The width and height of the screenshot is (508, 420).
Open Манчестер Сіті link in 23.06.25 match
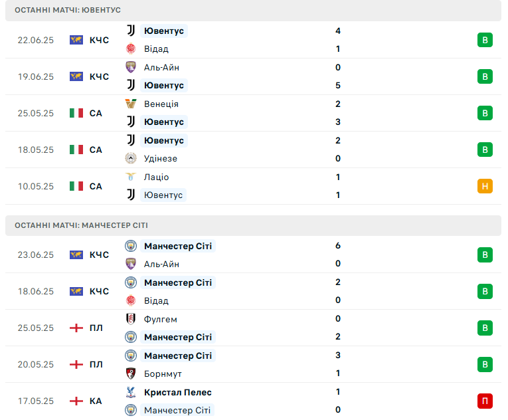(178, 246)
